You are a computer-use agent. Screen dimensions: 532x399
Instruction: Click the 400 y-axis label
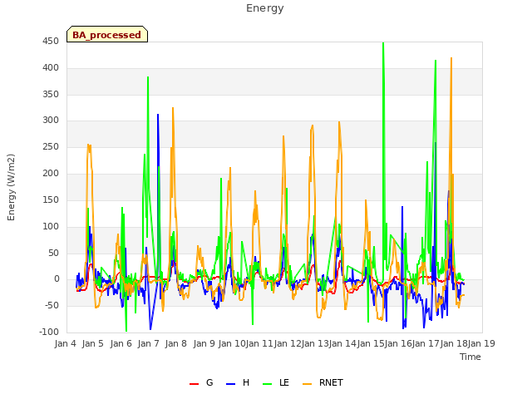click(51, 68)
